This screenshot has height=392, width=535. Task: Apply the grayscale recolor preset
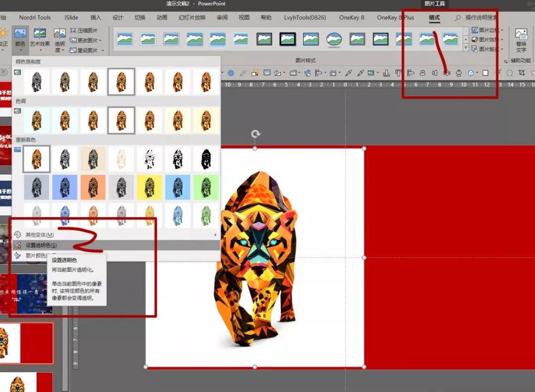(x=65, y=159)
